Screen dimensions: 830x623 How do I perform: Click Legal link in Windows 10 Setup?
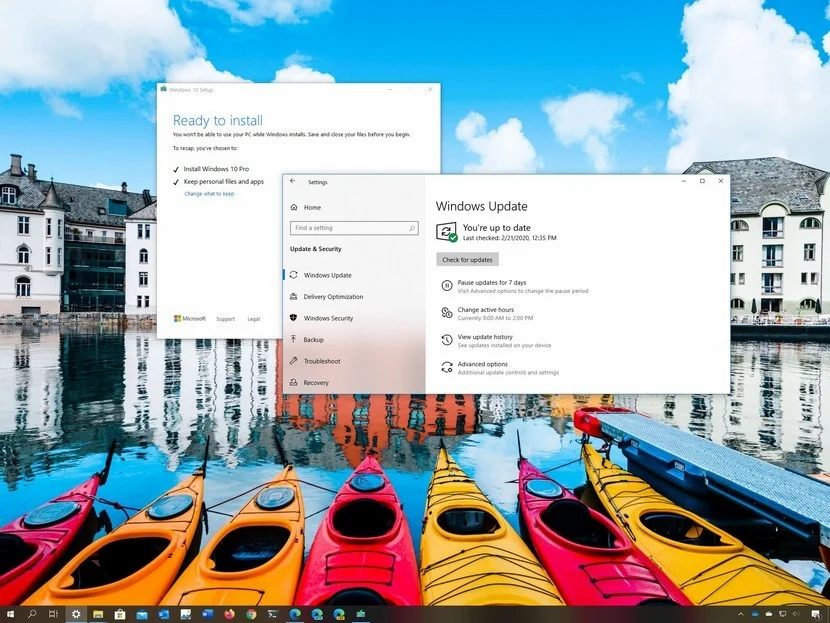(x=254, y=319)
